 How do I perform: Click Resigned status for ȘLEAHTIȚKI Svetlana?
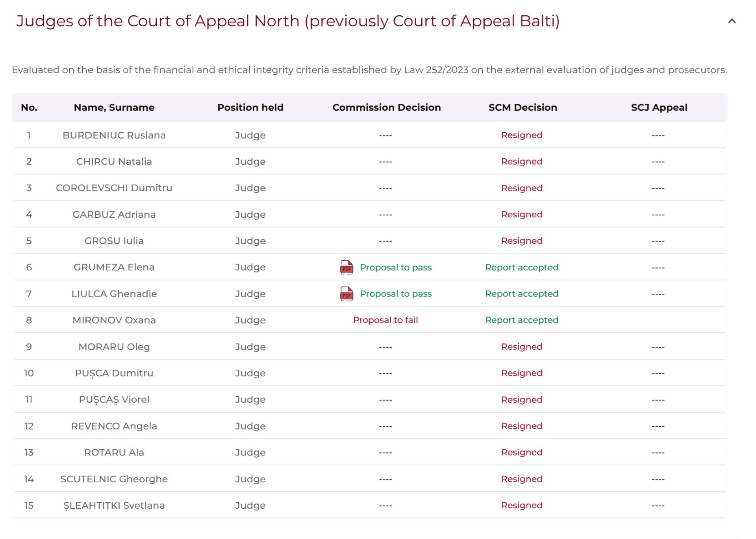[521, 505]
